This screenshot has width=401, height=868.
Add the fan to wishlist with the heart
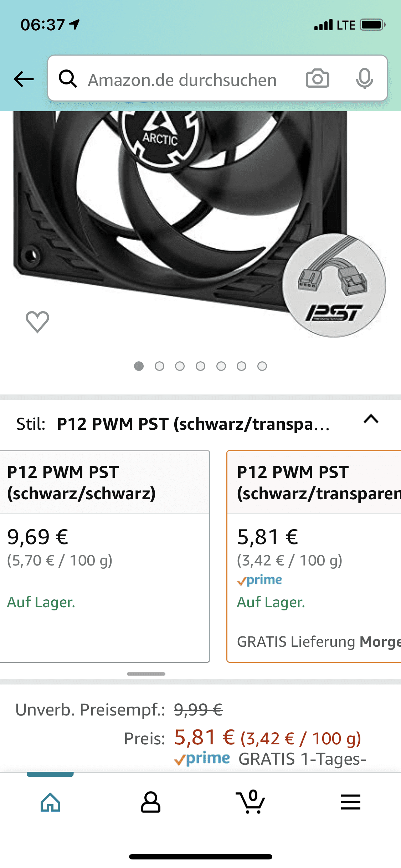(x=37, y=322)
